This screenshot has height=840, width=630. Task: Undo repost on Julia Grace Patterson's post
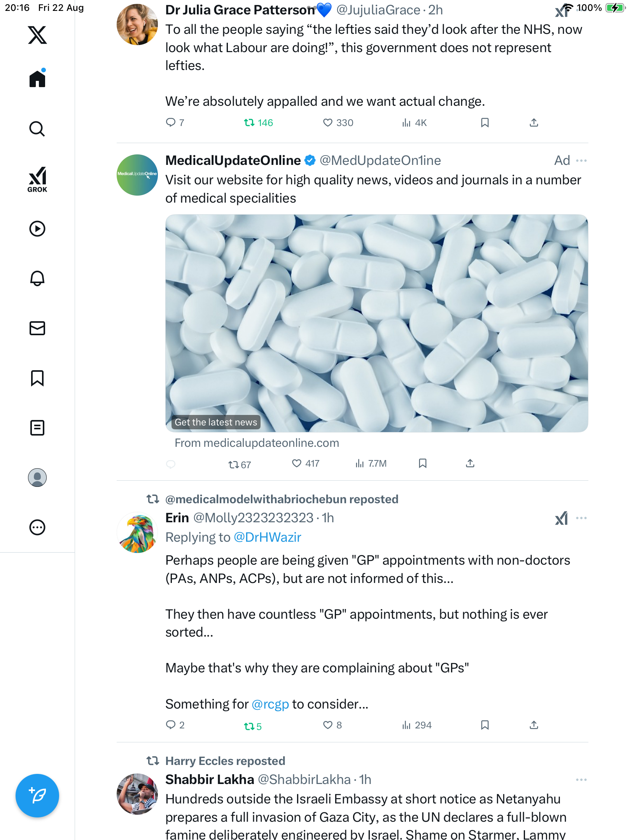249,123
